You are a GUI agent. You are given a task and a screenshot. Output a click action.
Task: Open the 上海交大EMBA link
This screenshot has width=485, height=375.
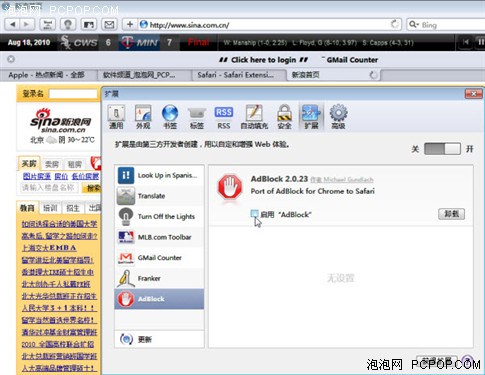(x=49, y=248)
